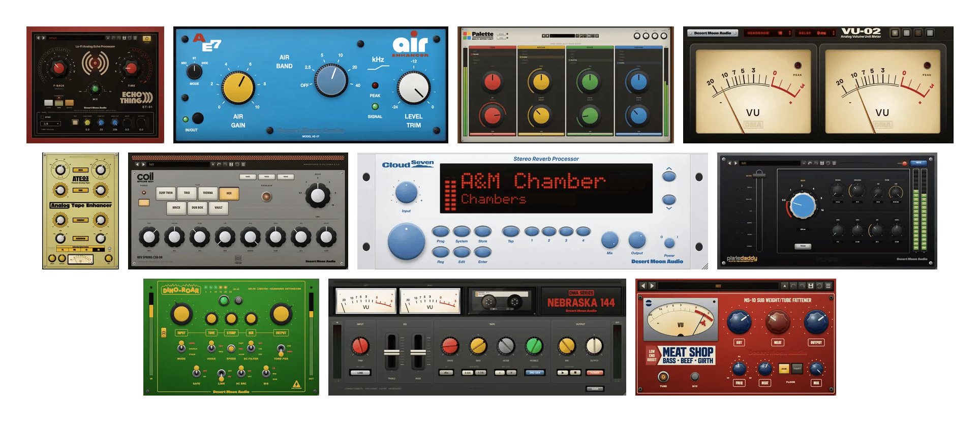
Task: Click last round button atop Palette
Action: pyautogui.click(x=664, y=36)
